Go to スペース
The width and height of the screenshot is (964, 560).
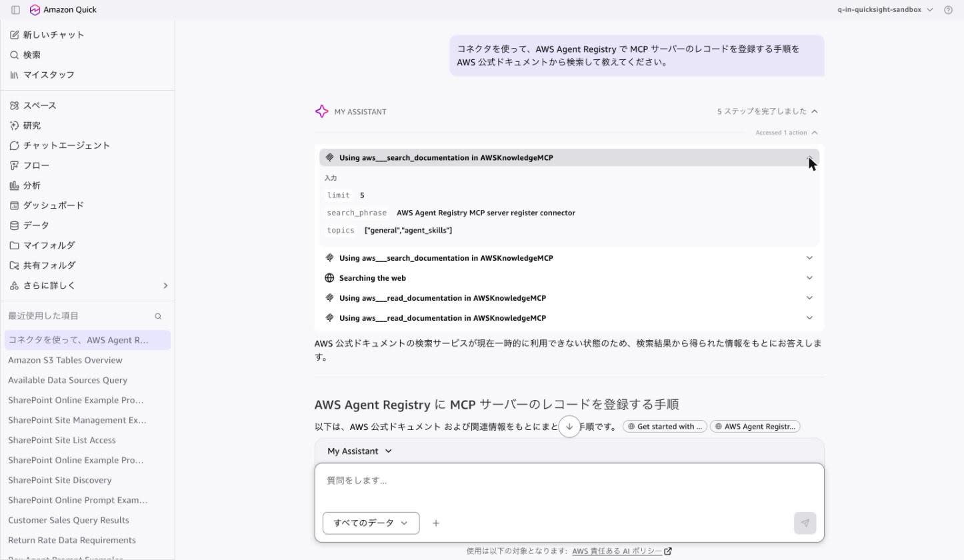click(33, 105)
